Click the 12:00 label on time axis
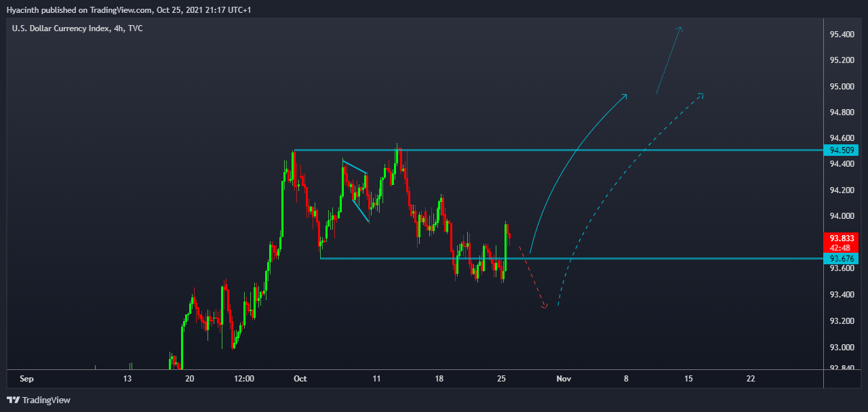The image size is (868, 412). click(x=243, y=379)
